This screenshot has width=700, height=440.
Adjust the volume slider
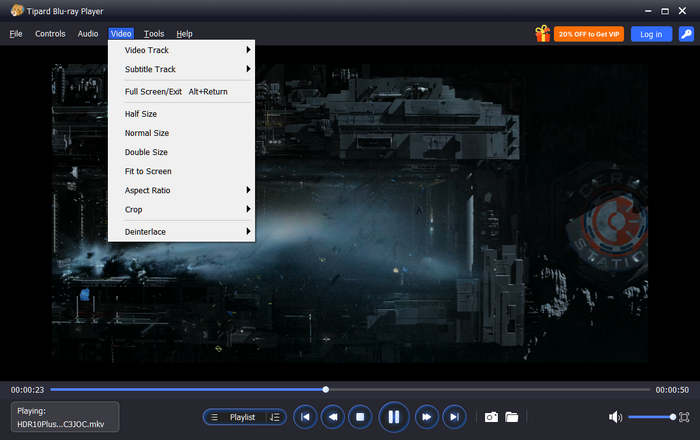coord(651,417)
